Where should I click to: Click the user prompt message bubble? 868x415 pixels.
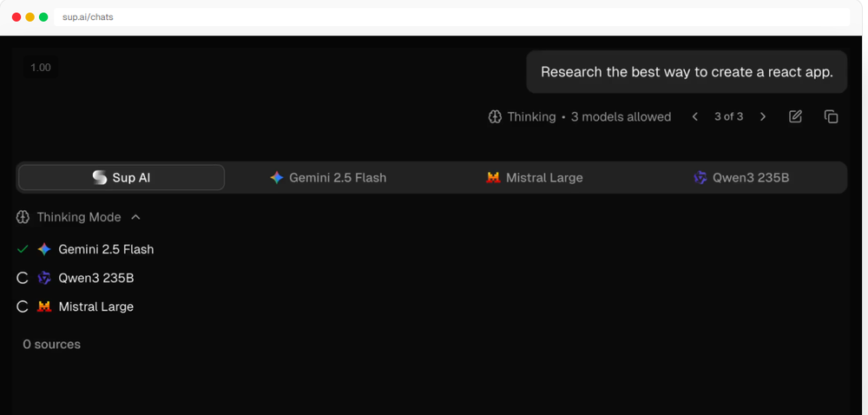click(687, 72)
